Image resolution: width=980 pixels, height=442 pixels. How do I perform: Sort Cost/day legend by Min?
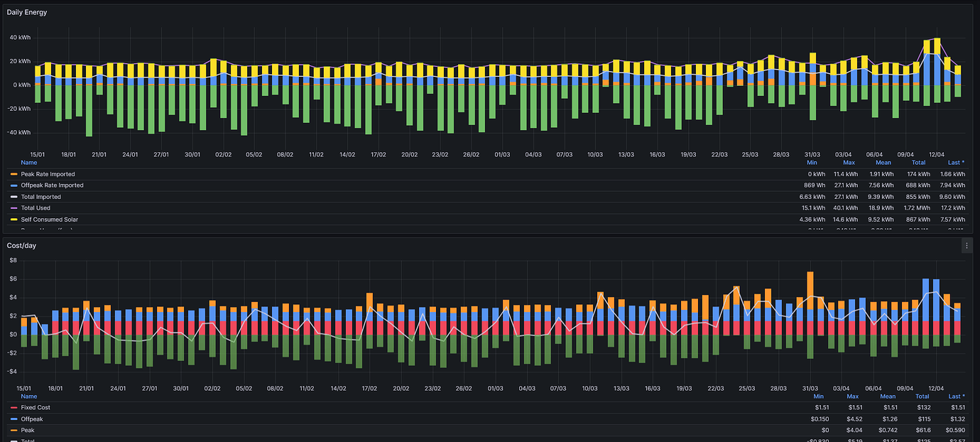[819, 397]
